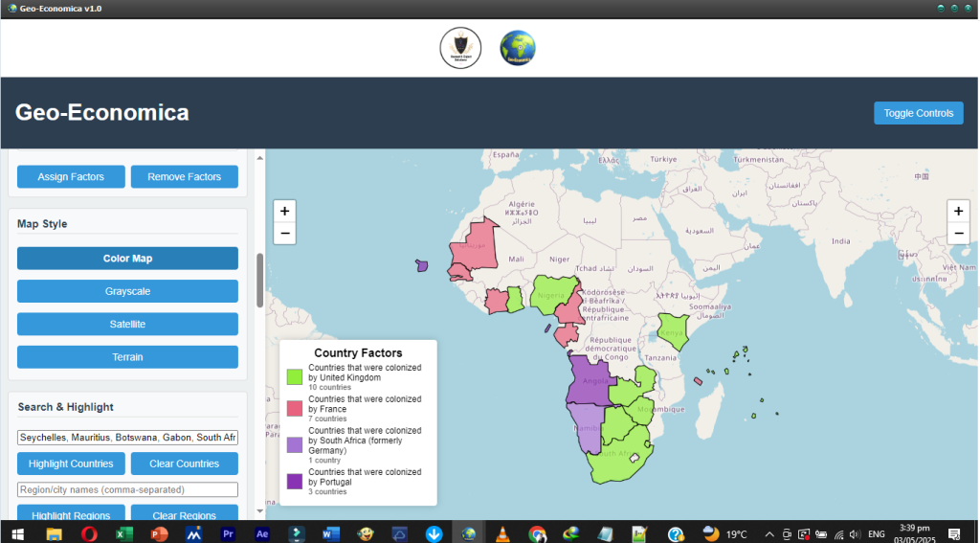Click the Assign Factors button

72,177
